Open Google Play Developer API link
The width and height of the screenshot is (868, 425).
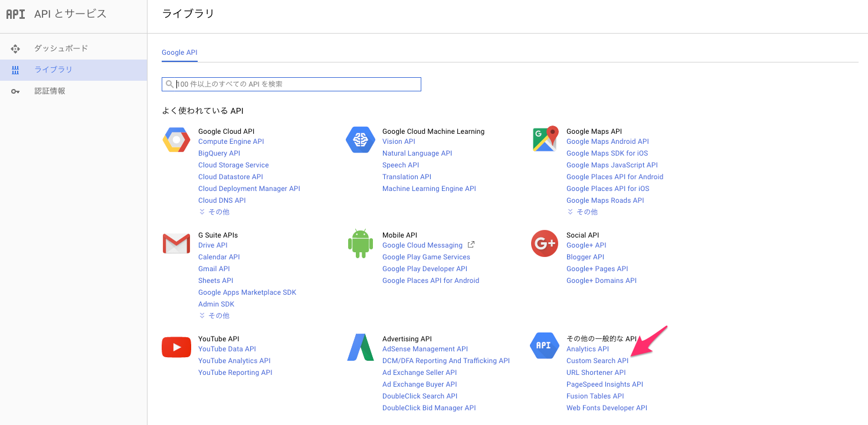[425, 269]
